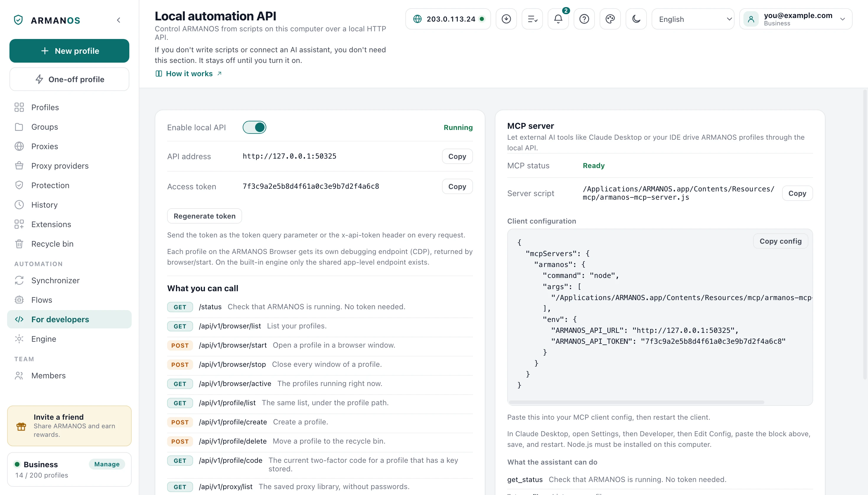Copy the MCP server script path
This screenshot has height=495, width=868.
[797, 193]
